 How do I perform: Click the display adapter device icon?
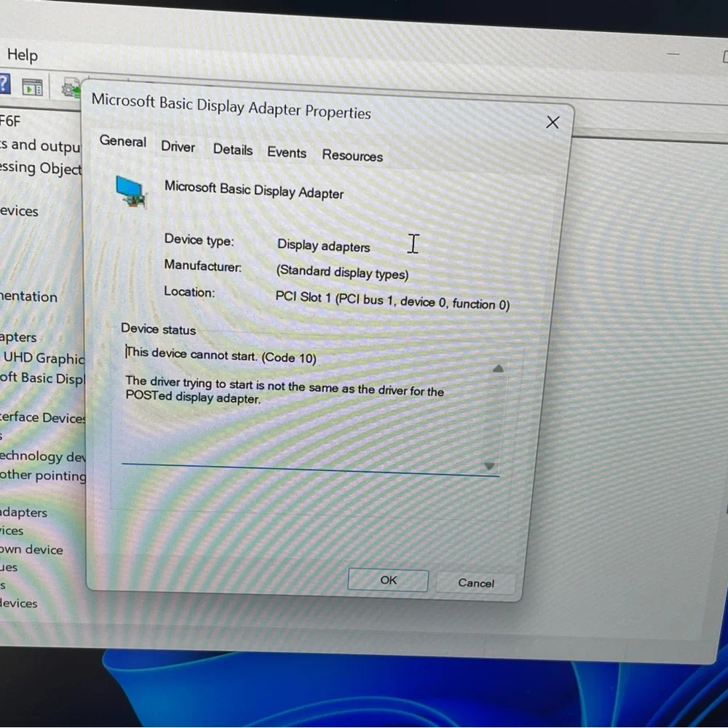130,191
